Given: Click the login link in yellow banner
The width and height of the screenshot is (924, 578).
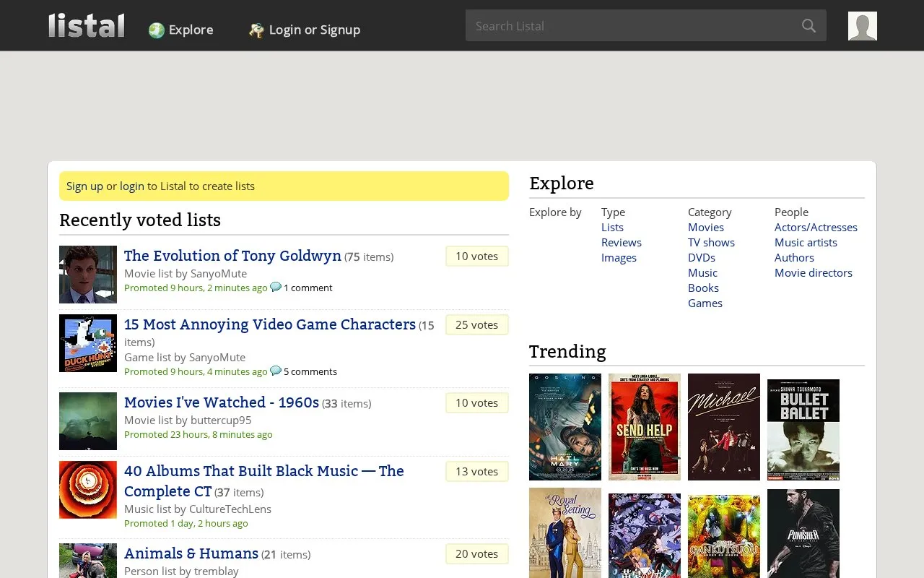Looking at the screenshot, I should click(132, 186).
